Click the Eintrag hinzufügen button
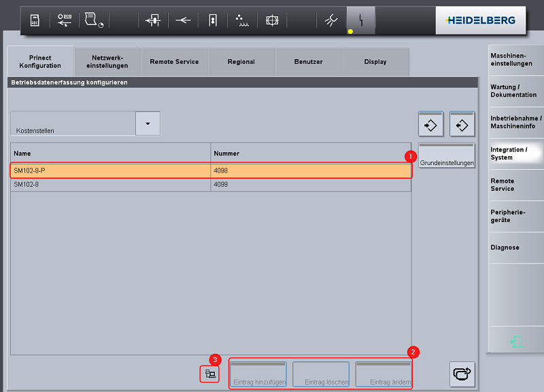 point(258,374)
